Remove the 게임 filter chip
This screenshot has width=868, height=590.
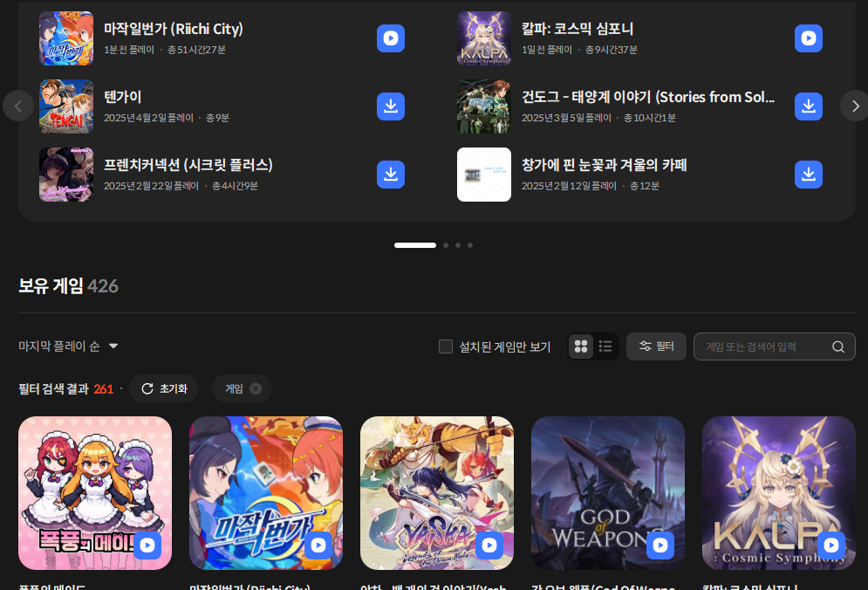click(x=256, y=389)
